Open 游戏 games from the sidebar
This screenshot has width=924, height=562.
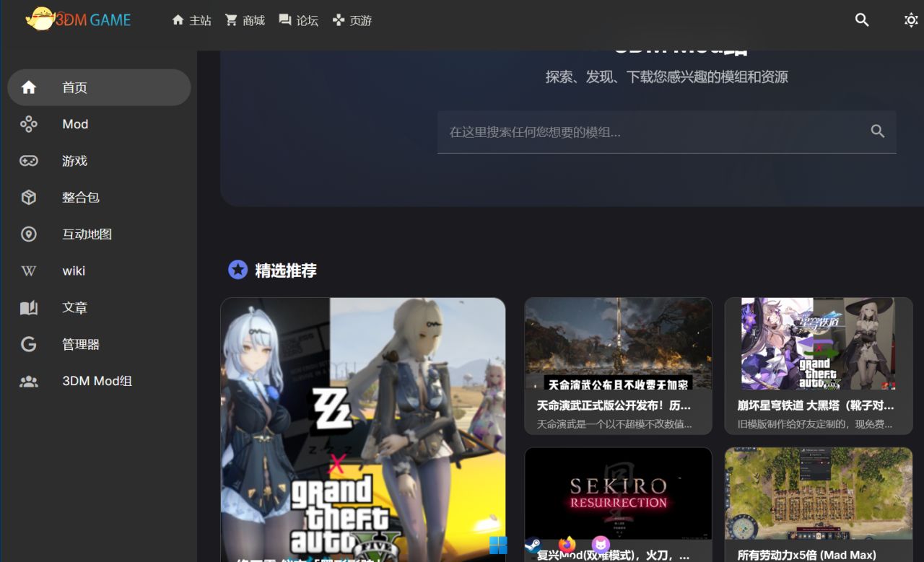99,161
